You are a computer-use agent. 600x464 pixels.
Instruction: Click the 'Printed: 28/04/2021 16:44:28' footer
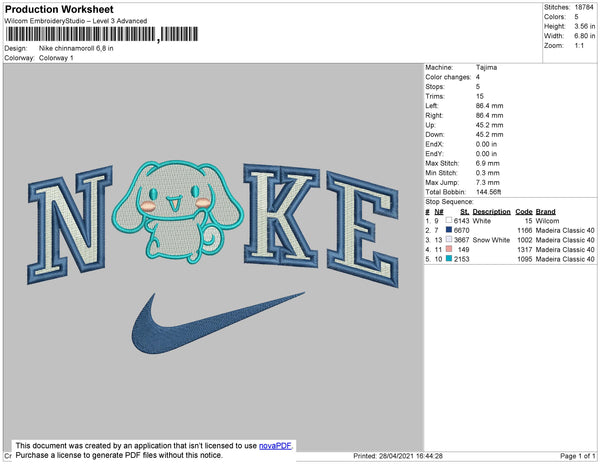coord(398,456)
